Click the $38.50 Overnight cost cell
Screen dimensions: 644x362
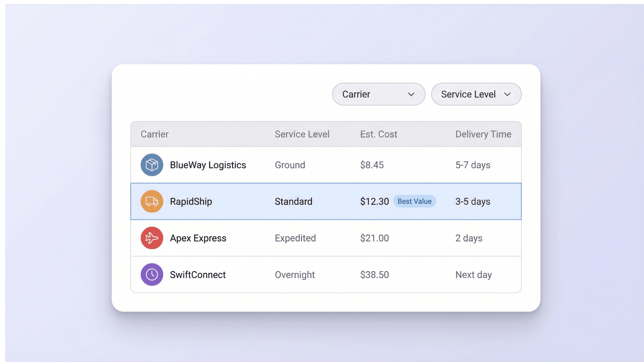coord(374,274)
